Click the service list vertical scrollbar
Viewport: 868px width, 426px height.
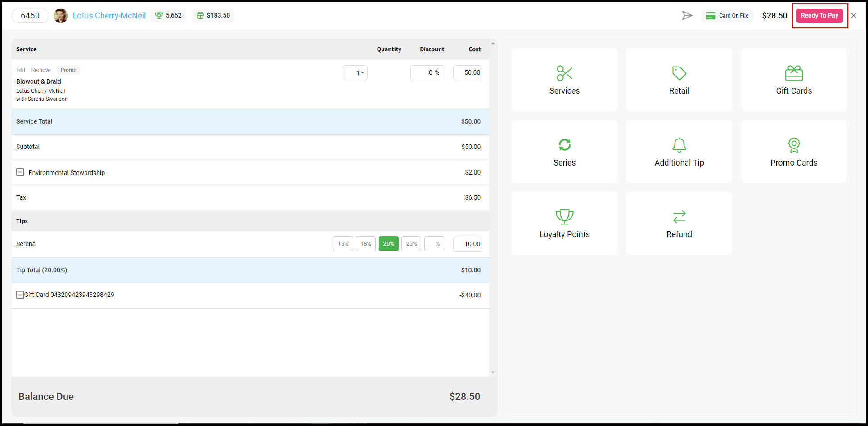[x=493, y=208]
